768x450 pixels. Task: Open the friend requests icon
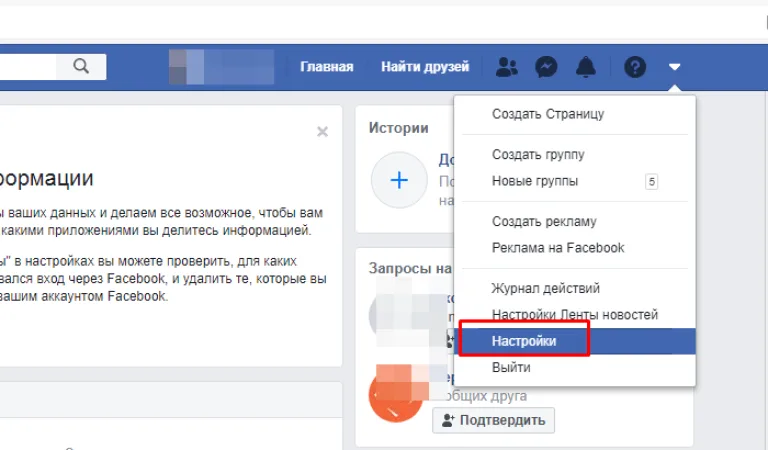506,67
